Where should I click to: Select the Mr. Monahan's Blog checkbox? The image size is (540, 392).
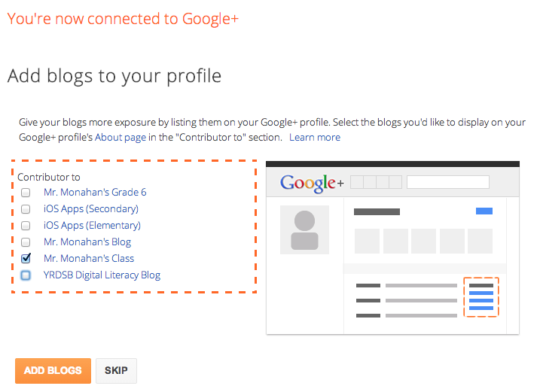click(x=26, y=242)
